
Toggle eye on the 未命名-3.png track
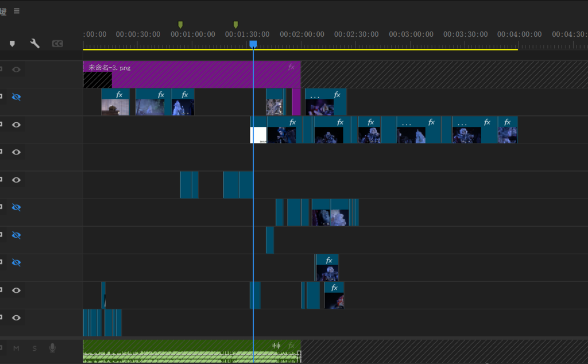point(16,69)
